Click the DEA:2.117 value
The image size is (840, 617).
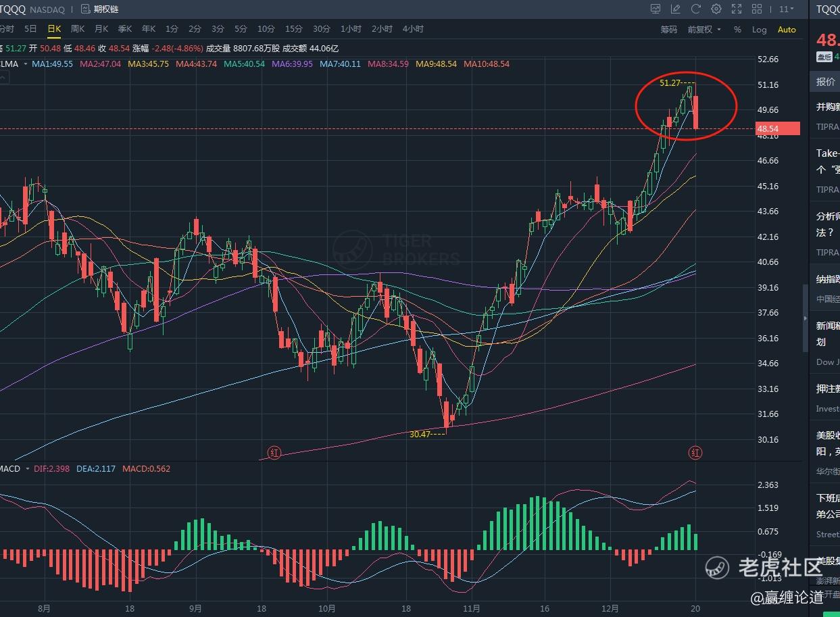[x=96, y=469]
